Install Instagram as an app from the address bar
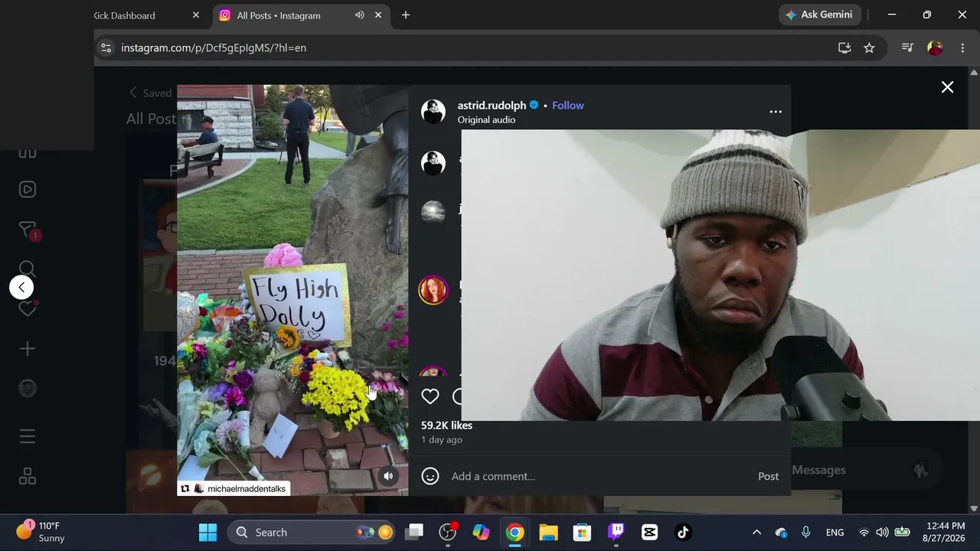Screen dimensions: 980x551 (x=844, y=47)
